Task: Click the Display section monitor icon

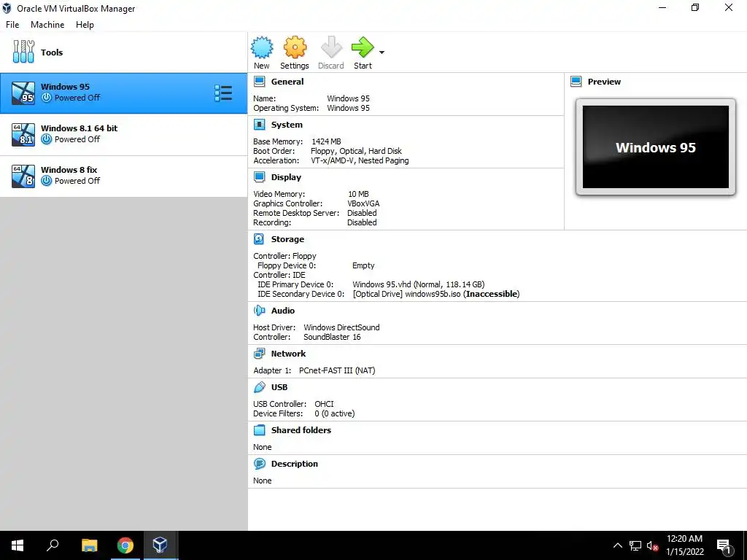Action: click(x=260, y=177)
